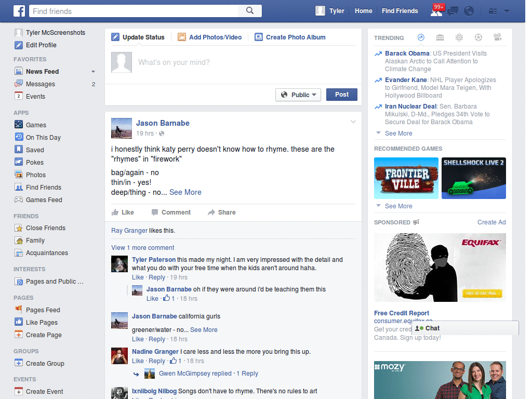Viewport: 532px width, 399px height.
Task: Show entertainment trends camera icon
Action: pos(497,37)
